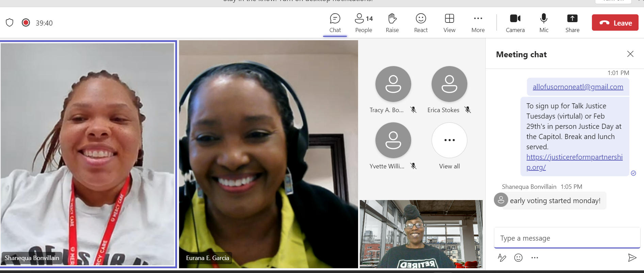Open the Chat panel button
Image resolution: width=644 pixels, height=273 pixels.
335,23
